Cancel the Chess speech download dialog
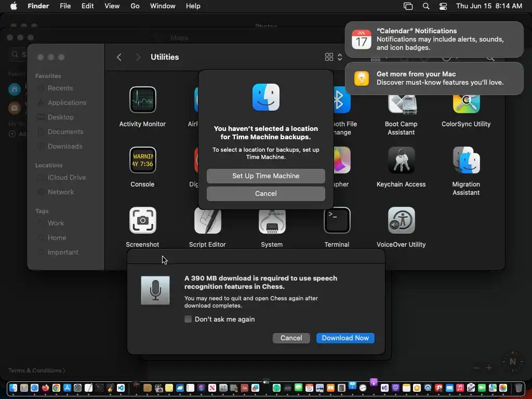This screenshot has width=532, height=399. (291, 338)
